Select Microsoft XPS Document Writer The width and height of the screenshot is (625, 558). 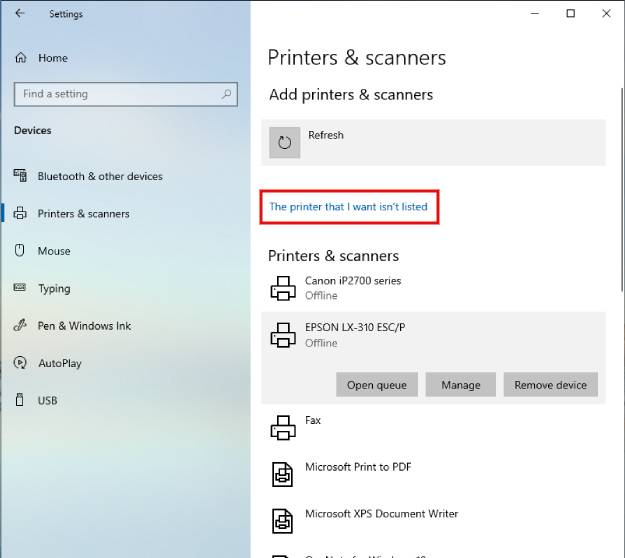(433, 521)
